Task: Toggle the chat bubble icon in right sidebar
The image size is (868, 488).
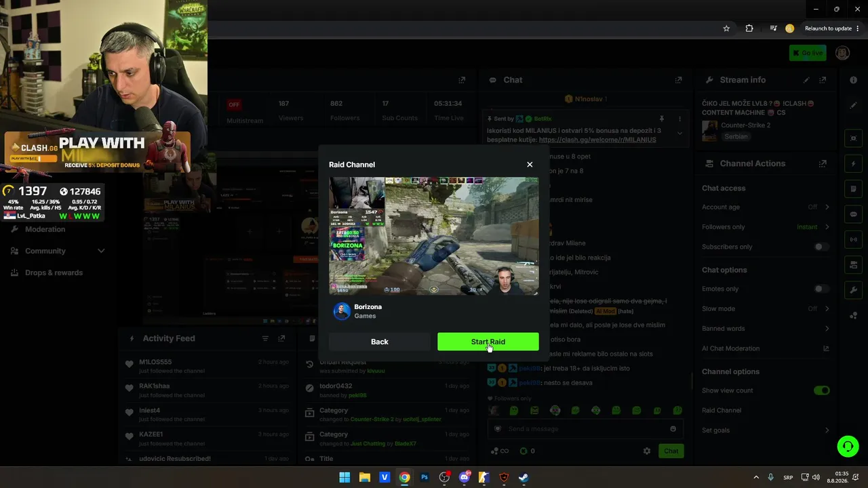Action: pos(853,214)
